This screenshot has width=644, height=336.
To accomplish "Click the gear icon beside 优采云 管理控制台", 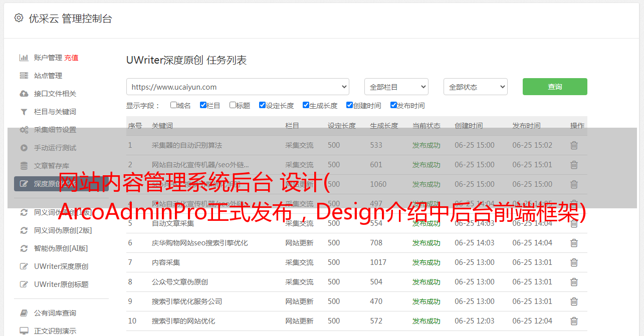I will [x=19, y=18].
